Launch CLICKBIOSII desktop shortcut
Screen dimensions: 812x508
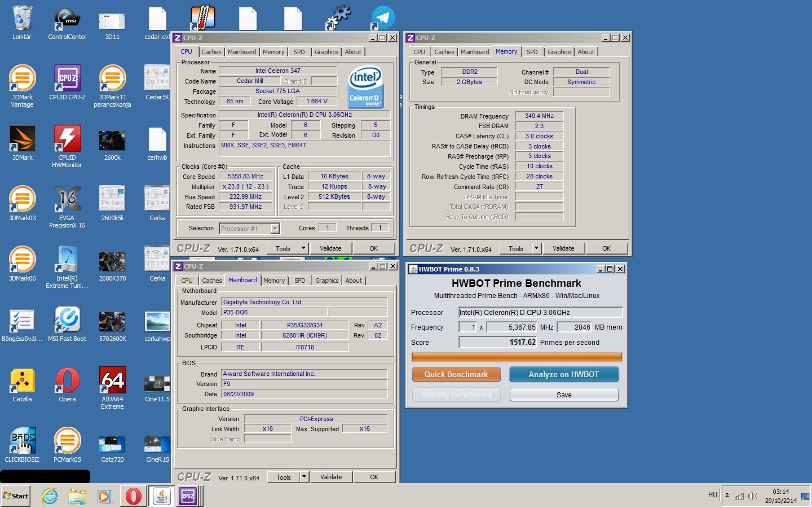(x=22, y=440)
